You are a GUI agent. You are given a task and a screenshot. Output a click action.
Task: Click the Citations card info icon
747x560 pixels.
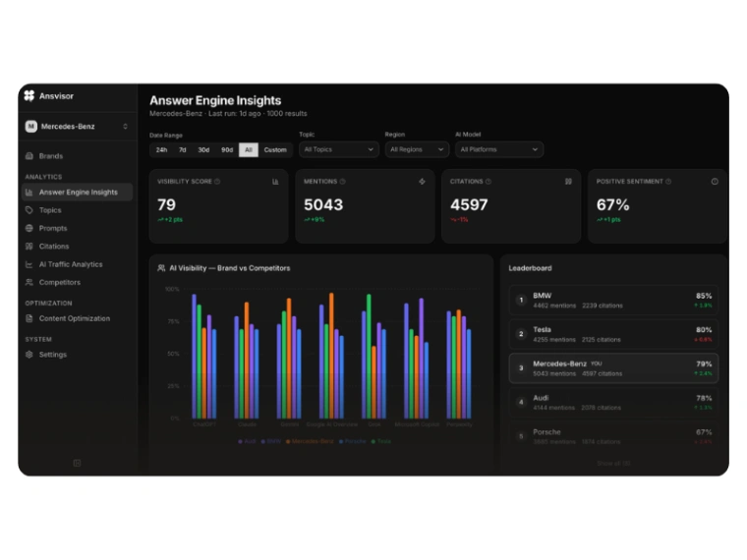pos(488,182)
